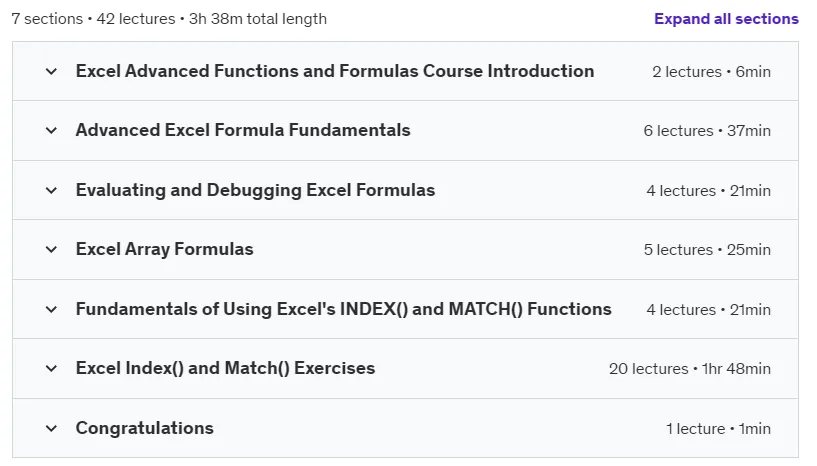Open Advanced Excel Formula Fundamentals section title
Screen dimensions: 817x466
[x=243, y=130]
